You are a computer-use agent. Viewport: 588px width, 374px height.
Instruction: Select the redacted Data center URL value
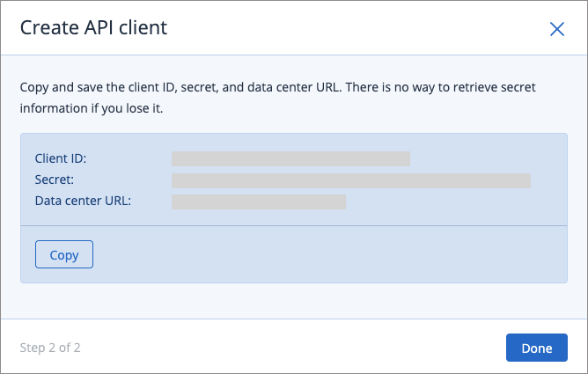(259, 202)
